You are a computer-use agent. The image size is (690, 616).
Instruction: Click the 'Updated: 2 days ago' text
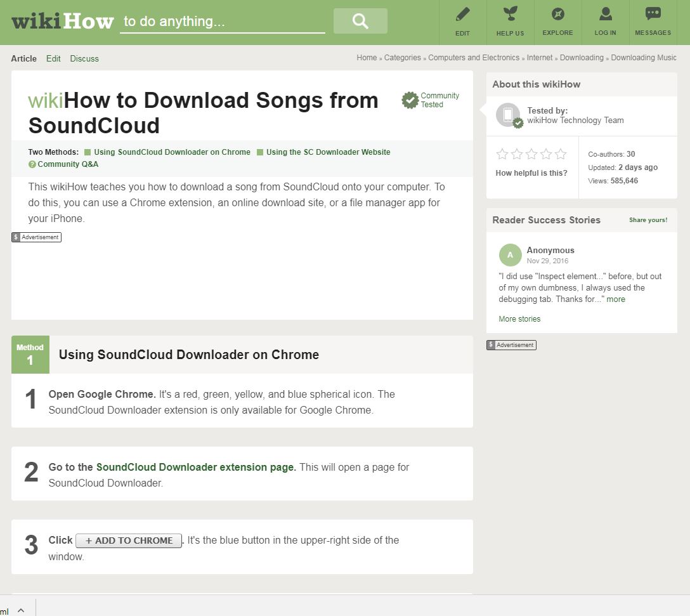623,167
